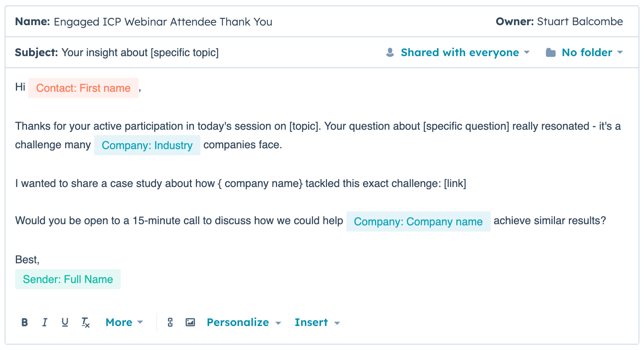Click the person icon for sharing
Image resolution: width=644 pixels, height=350 pixels.
390,53
